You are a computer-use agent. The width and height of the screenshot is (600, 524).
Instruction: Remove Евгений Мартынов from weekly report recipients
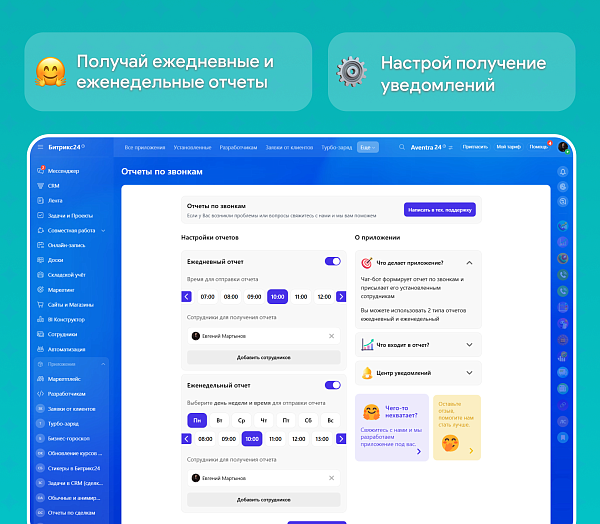coord(331,478)
